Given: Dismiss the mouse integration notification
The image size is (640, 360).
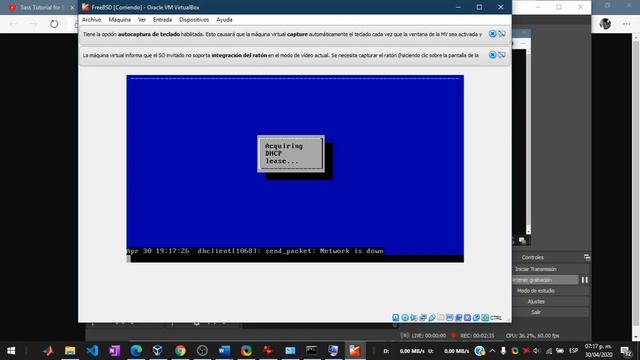Looking at the screenshot, I should pos(493,55).
